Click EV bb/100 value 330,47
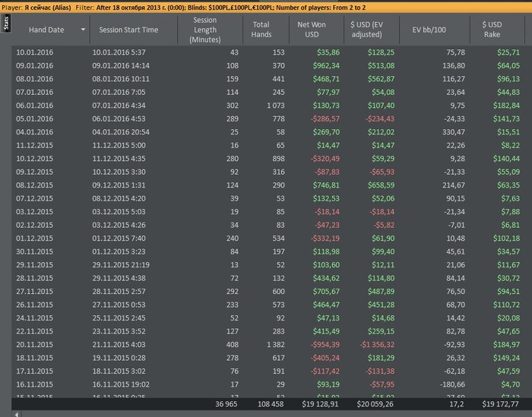This screenshot has height=417, width=532. [454, 132]
